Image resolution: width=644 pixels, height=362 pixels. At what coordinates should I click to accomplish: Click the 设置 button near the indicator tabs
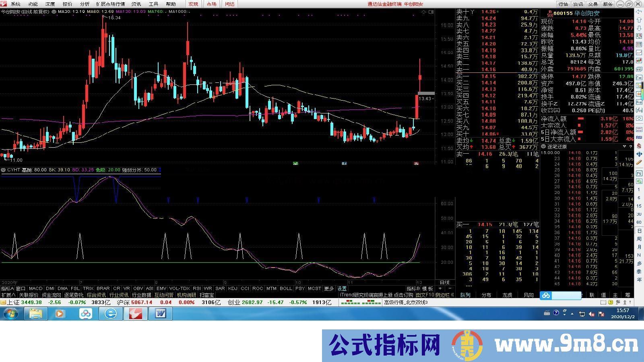point(343,289)
